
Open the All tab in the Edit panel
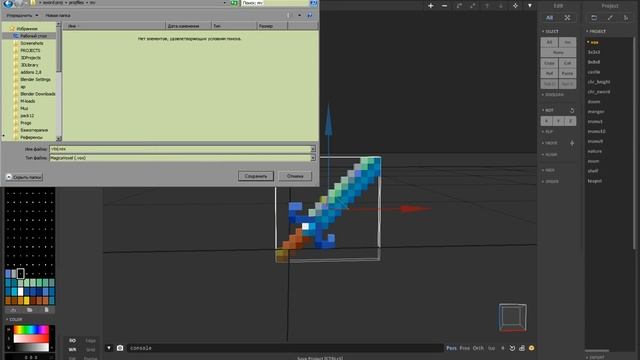549,18
